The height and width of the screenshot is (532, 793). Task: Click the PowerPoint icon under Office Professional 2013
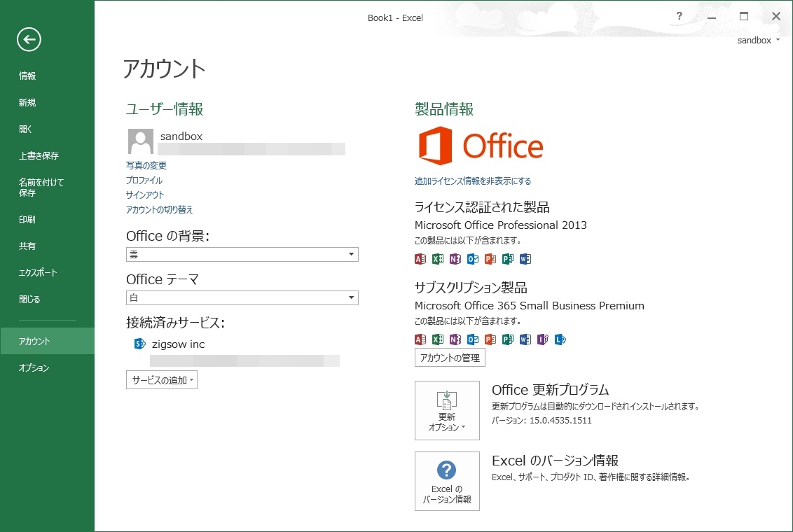coord(490,259)
